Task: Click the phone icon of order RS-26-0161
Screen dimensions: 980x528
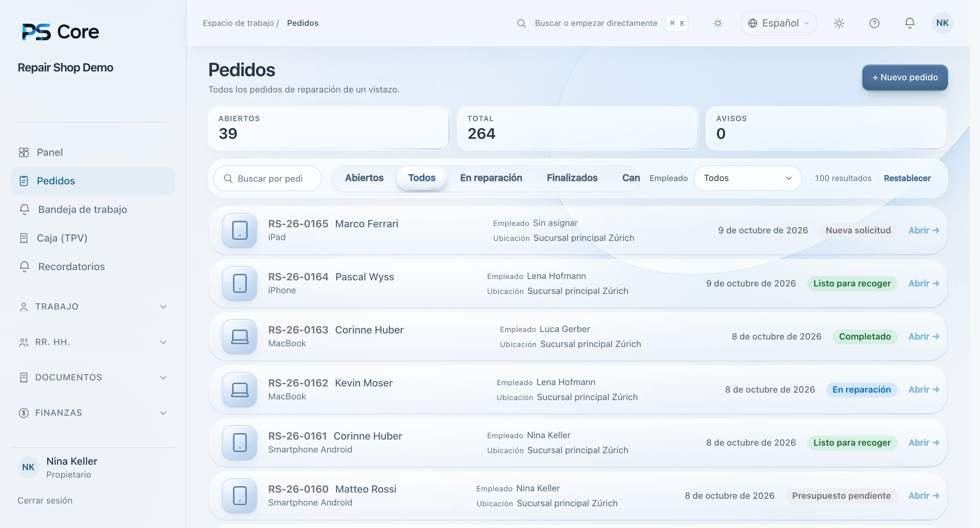Action: point(240,443)
